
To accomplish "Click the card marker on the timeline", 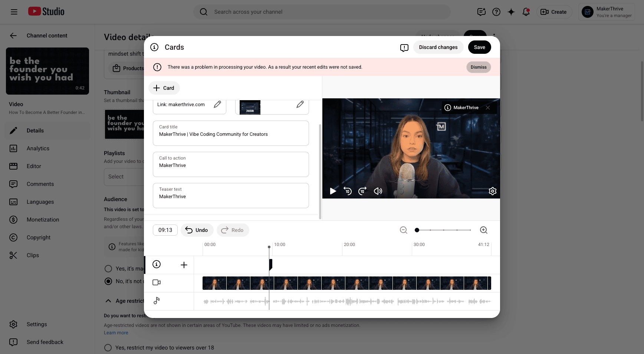I will pyautogui.click(x=270, y=265).
